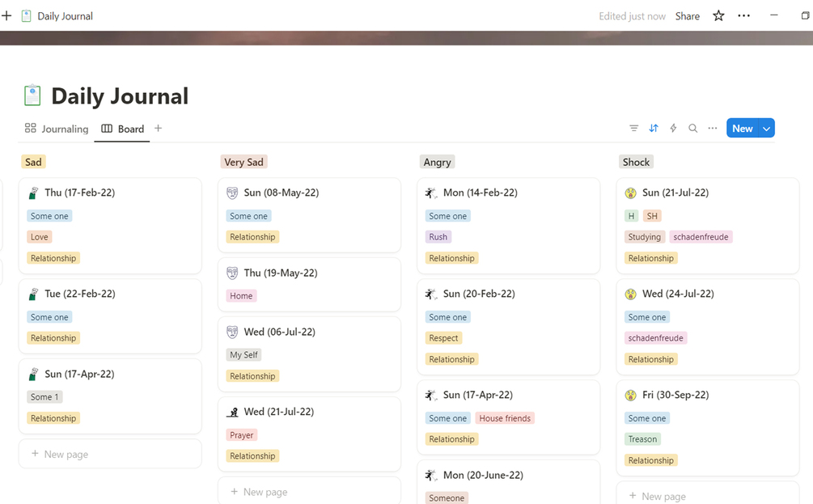Add a New page in the Very Sad column
Viewport: 813px width, 504px height.
pyautogui.click(x=310, y=491)
